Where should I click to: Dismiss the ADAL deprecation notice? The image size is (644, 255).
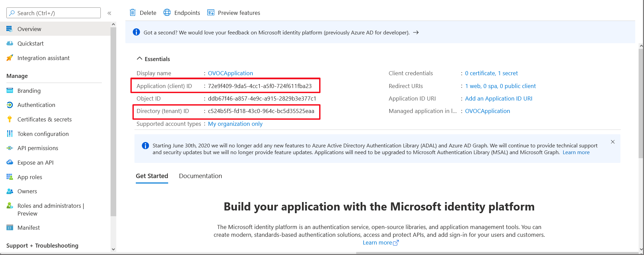[613, 142]
